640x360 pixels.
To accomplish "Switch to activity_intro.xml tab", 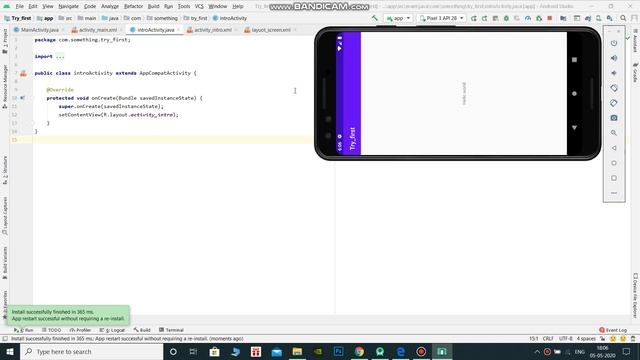I will [212, 30].
